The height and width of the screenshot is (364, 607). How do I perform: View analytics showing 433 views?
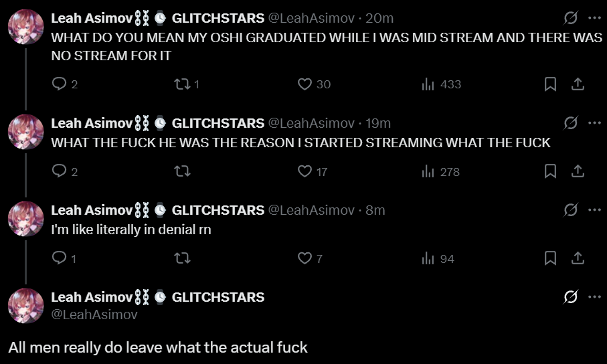[x=428, y=84]
